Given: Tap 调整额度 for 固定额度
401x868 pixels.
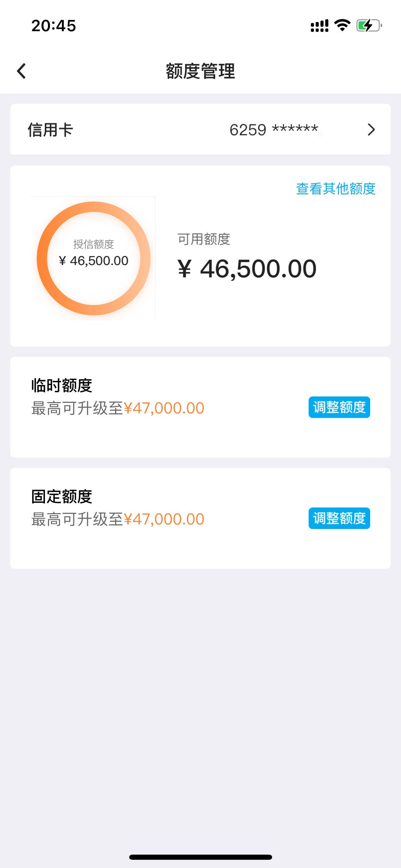Looking at the screenshot, I should coord(339,518).
